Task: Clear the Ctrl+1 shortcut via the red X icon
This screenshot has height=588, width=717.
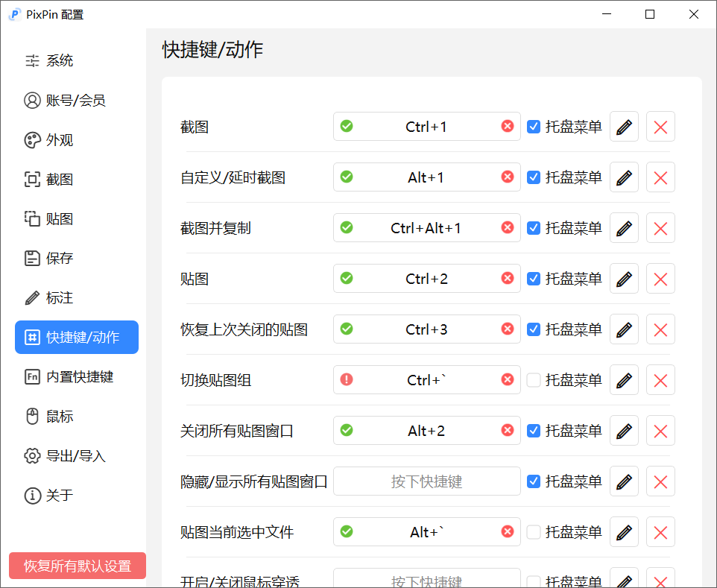Action: 508,126
